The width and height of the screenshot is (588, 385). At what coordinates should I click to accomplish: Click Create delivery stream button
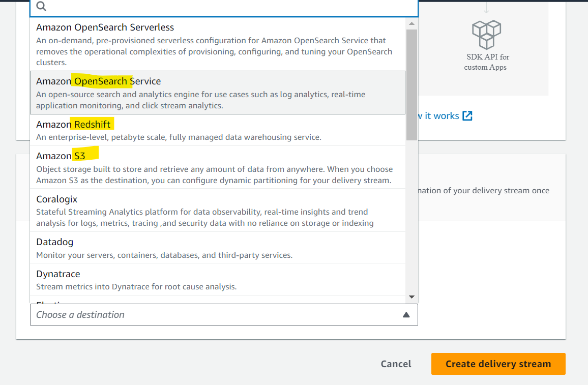coord(498,364)
